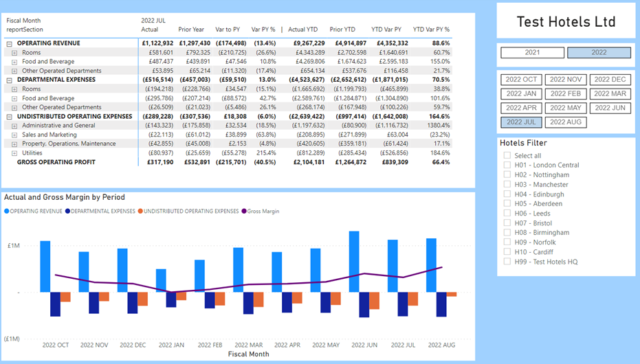Enable the H04 - Edinburgh hotel filter

pos(507,194)
